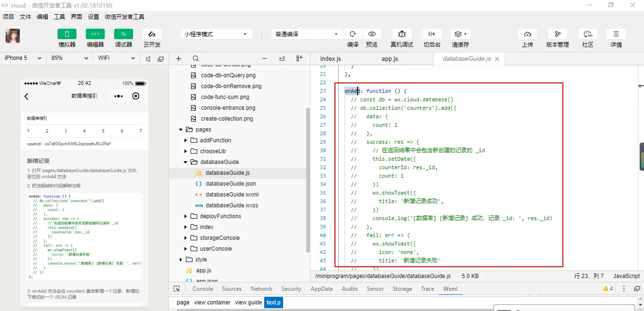Image resolution: width=644 pixels, height=311 pixels.
Task: Click the Upload (上传) cloud icon
Action: coord(527,34)
